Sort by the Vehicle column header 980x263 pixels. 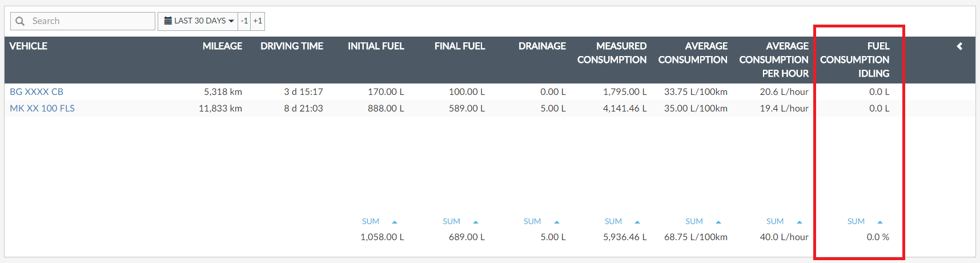[29, 46]
